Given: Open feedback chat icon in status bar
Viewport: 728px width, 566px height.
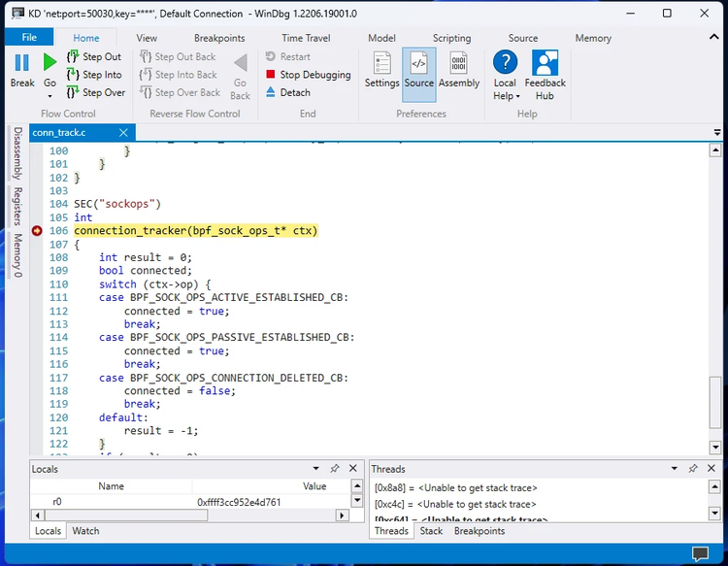Looking at the screenshot, I should (700, 553).
